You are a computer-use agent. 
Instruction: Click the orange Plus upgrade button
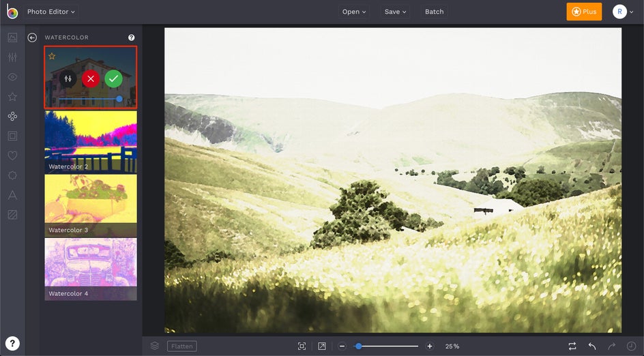[584, 12]
